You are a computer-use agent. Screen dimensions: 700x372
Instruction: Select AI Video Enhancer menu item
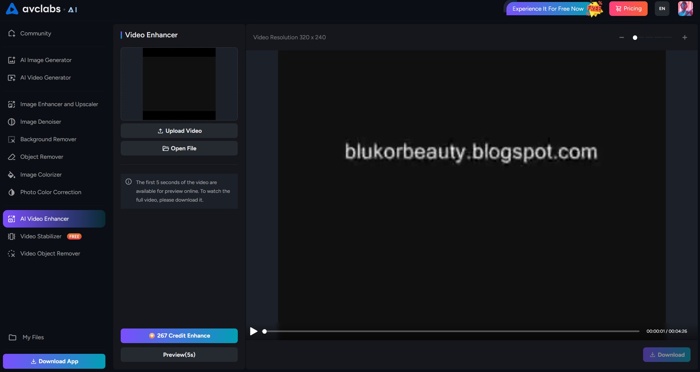[54, 219]
